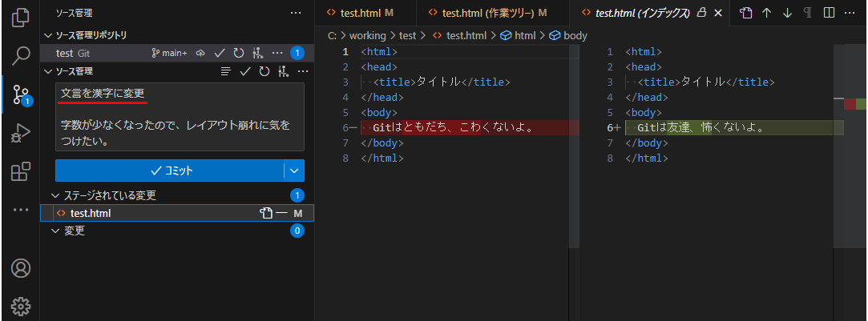
Task: Show graph icon in test repository row
Action: (x=256, y=53)
